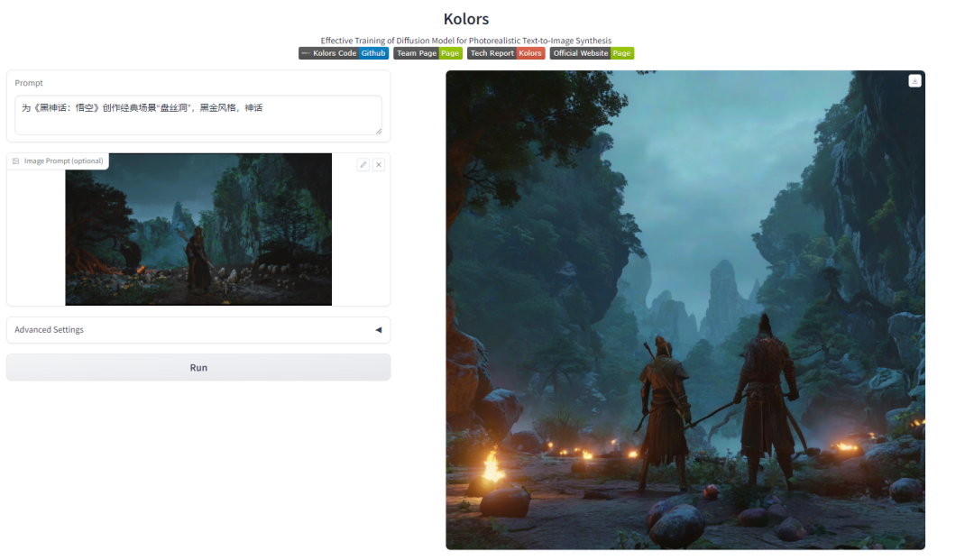Image resolution: width=974 pixels, height=560 pixels.
Task: Click the resize handle of Prompt textbox
Action: (378, 131)
